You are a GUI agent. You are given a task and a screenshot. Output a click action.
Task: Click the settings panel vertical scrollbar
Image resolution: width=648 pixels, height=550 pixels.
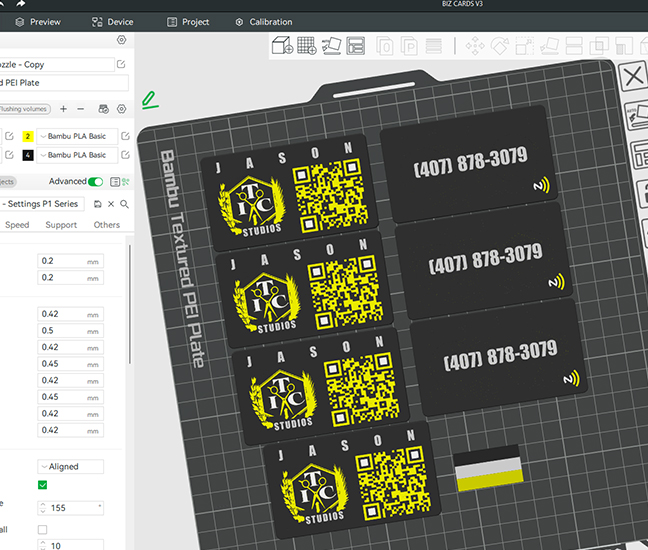pos(130,305)
